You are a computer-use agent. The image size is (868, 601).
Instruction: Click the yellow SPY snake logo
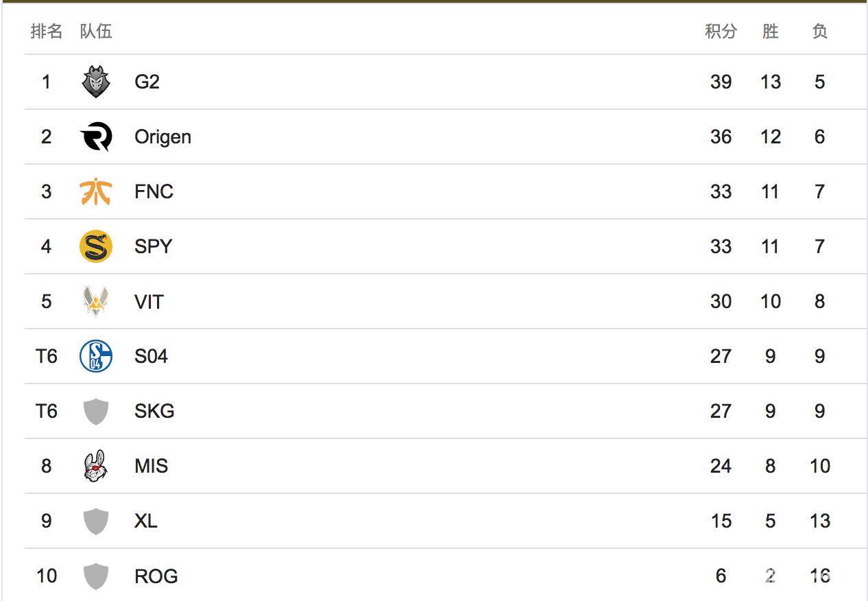click(x=95, y=246)
